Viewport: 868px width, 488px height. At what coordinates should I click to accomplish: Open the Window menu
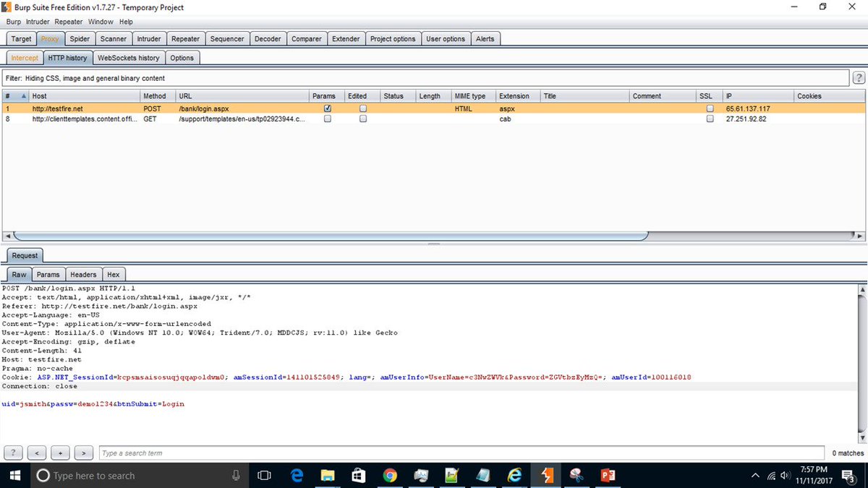(101, 22)
